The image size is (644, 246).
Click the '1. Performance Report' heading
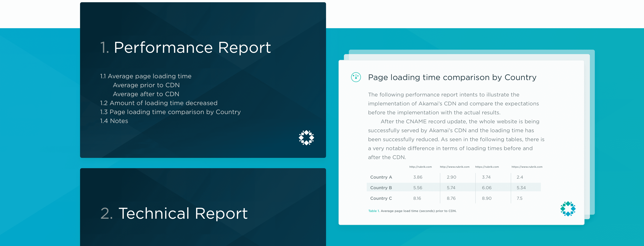185,47
